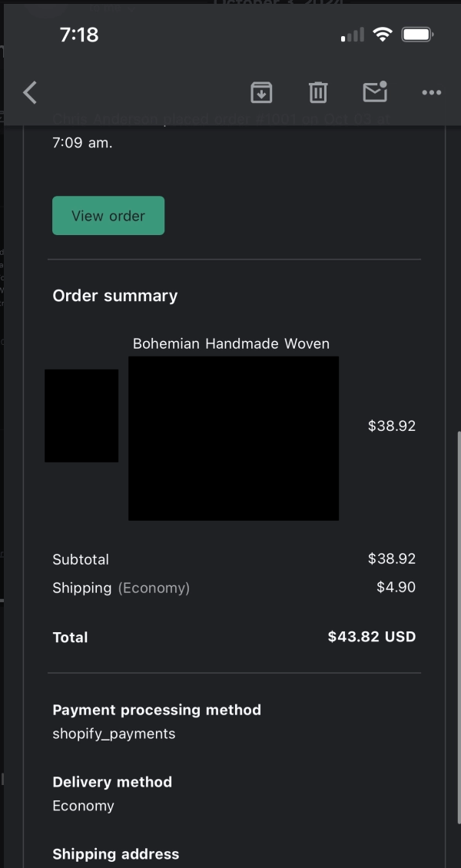
Task: Tap the cellular signal bars icon
Action: (353, 35)
